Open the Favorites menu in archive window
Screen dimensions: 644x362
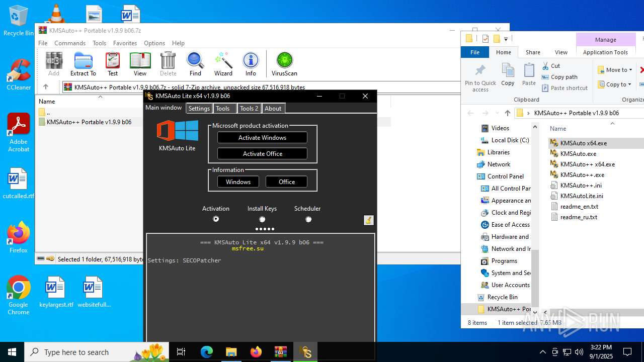pyautogui.click(x=125, y=43)
